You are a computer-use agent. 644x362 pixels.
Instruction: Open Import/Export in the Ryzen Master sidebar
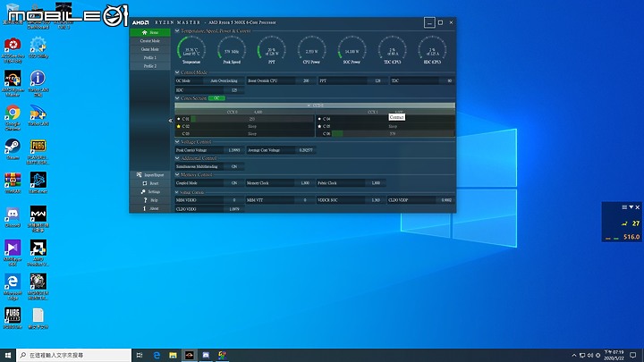[x=150, y=175]
